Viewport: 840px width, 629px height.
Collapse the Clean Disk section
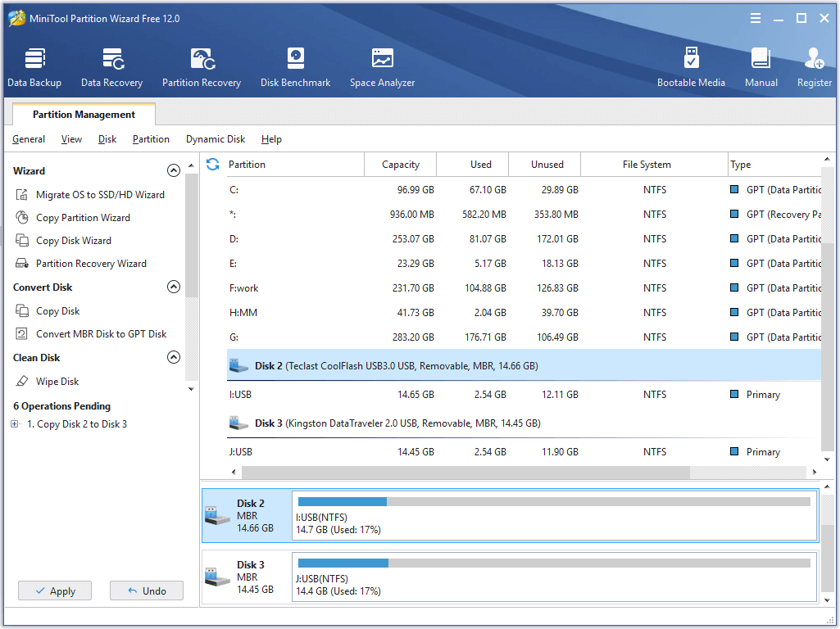(x=174, y=357)
